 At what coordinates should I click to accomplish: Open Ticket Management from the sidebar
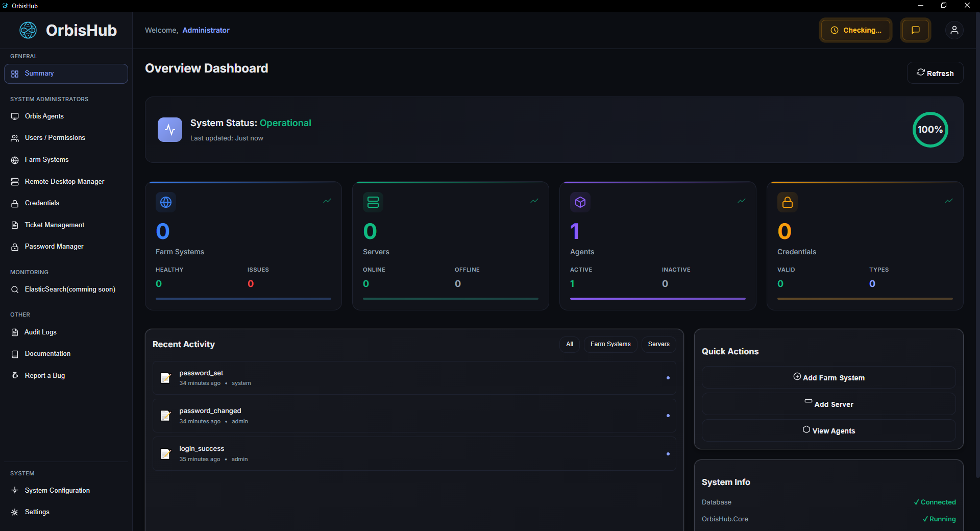point(54,225)
